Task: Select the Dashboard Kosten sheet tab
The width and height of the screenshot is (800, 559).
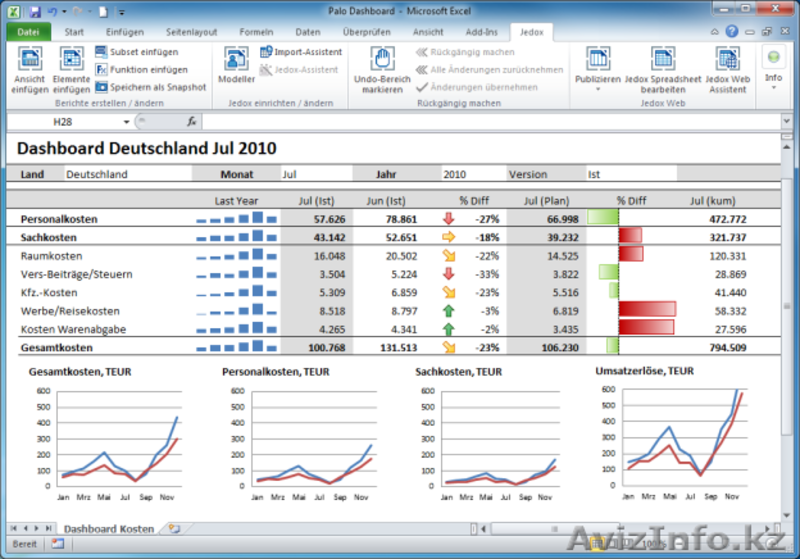Action: (109, 528)
